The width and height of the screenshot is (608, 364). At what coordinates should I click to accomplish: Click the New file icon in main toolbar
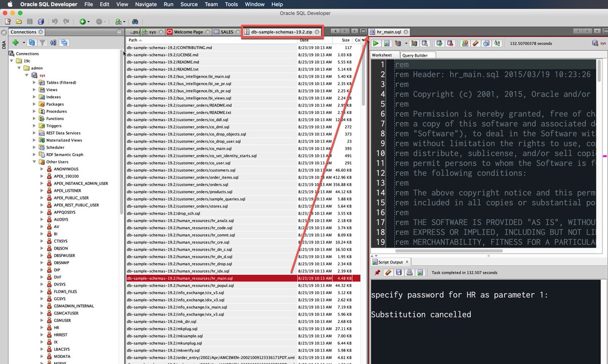8,21
